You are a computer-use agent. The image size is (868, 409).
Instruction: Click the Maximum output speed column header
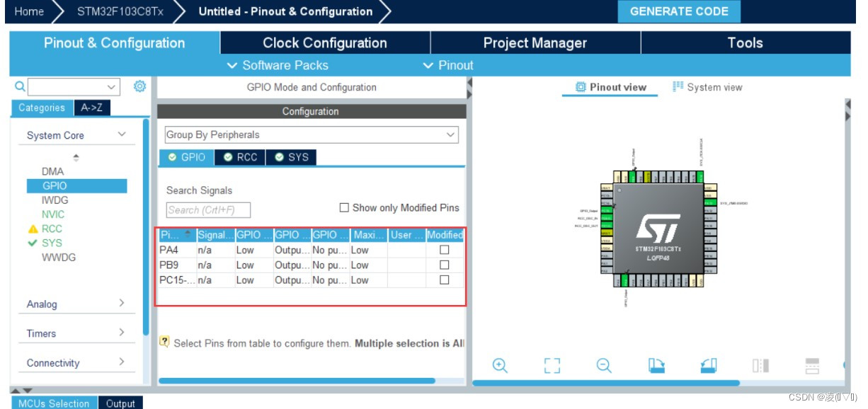[x=368, y=235]
